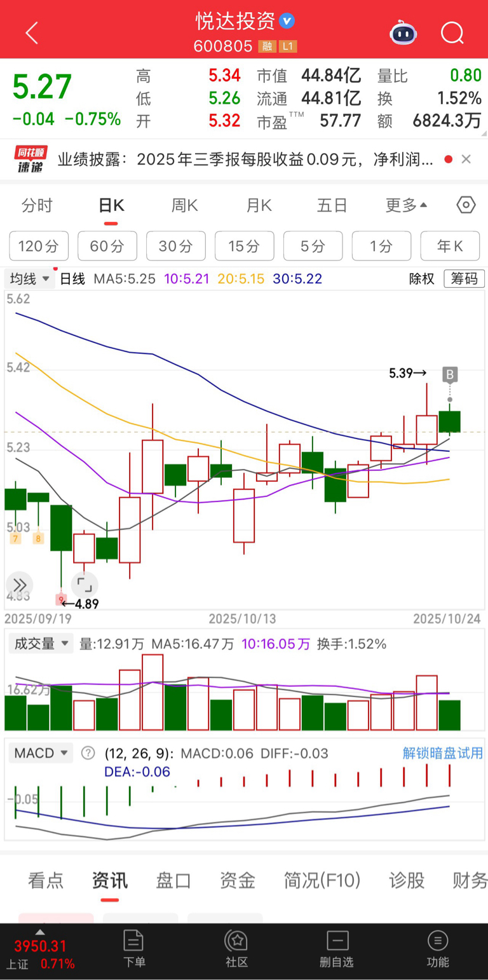Switch to the 分时 tab

(x=37, y=205)
